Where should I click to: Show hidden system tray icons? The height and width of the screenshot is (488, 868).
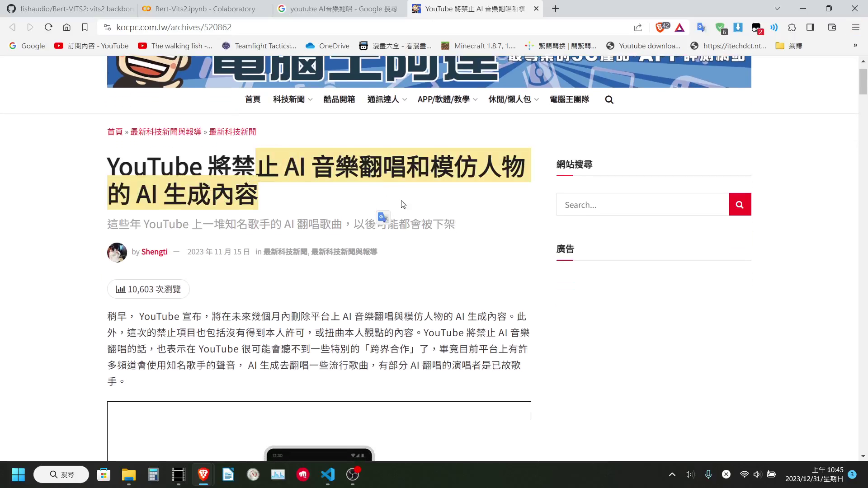672,474
